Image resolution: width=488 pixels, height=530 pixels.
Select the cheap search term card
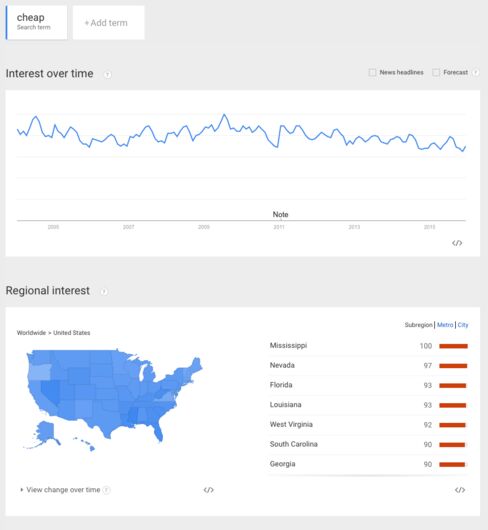[x=36, y=22]
